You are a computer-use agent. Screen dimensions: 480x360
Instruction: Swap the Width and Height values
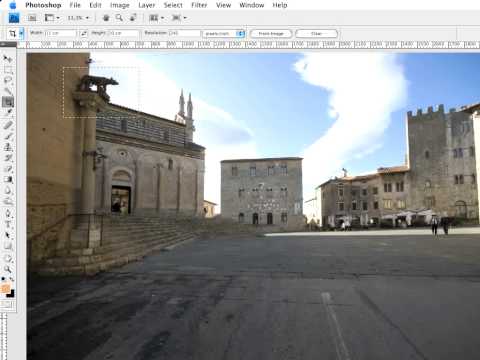click(84, 33)
